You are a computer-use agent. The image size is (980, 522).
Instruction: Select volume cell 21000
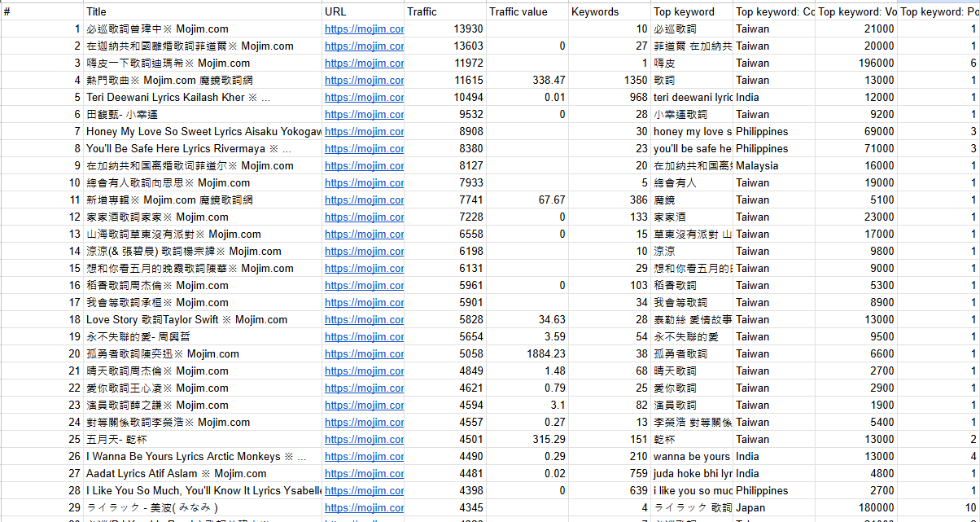coord(856,29)
